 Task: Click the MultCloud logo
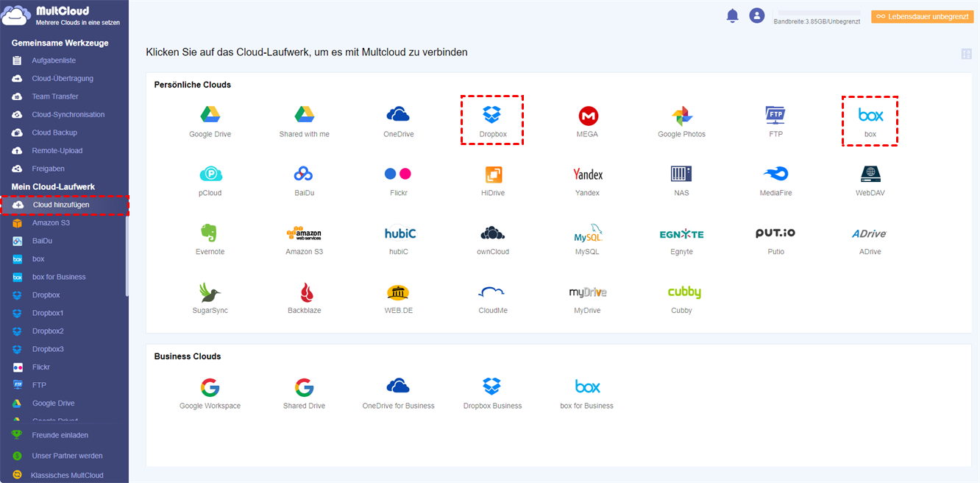[62, 16]
